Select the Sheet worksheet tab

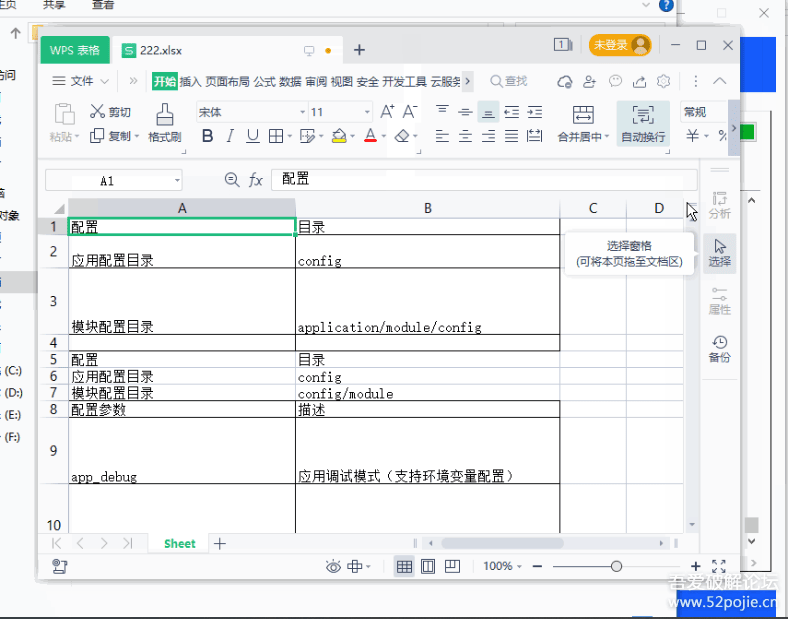click(179, 544)
